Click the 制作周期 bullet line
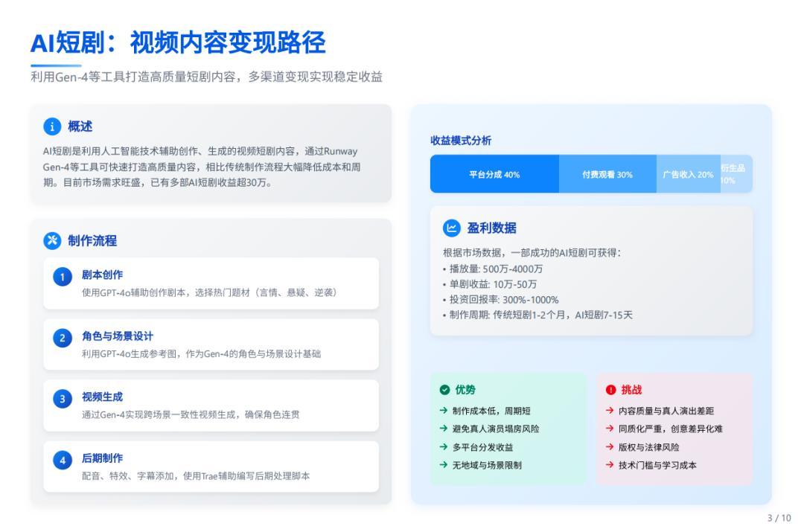804x532 pixels. pos(538,315)
